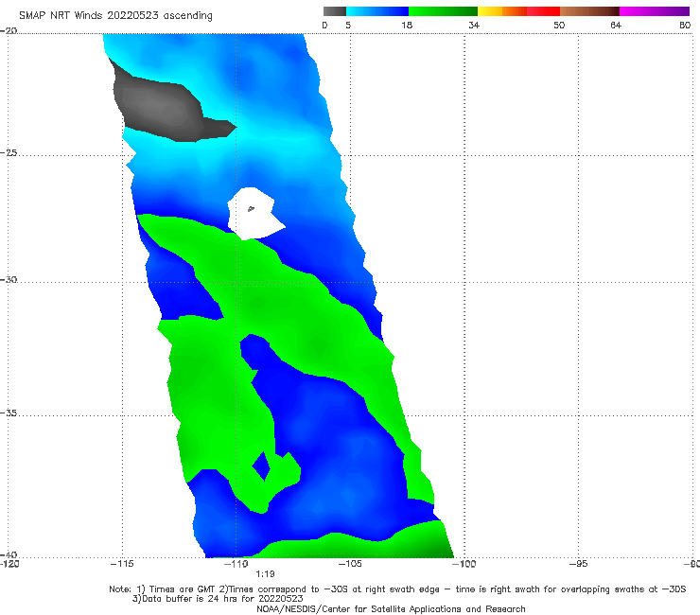
Task: Click the '50' label under the color bar
Action: coord(559,25)
